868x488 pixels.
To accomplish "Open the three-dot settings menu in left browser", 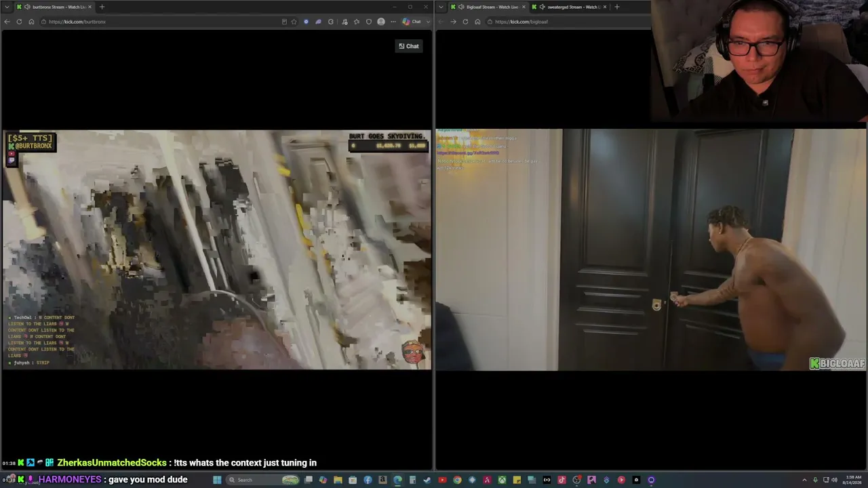I will pyautogui.click(x=393, y=22).
